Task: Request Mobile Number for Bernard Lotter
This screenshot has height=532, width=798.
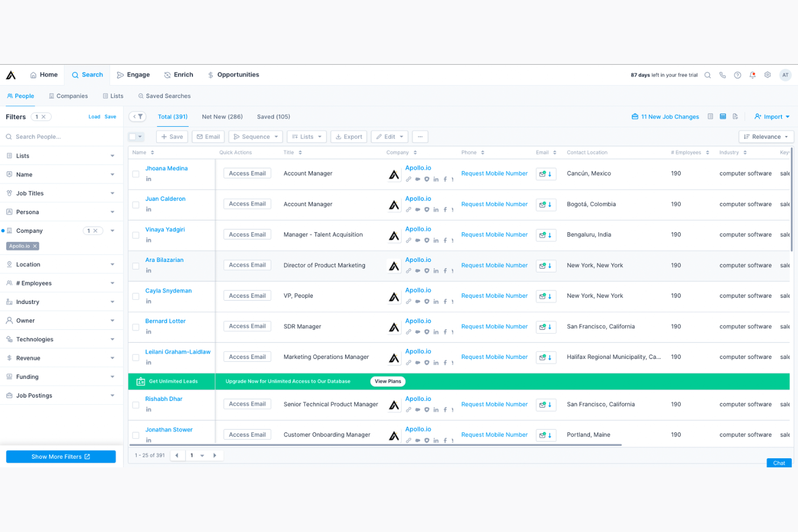Action: pos(494,327)
